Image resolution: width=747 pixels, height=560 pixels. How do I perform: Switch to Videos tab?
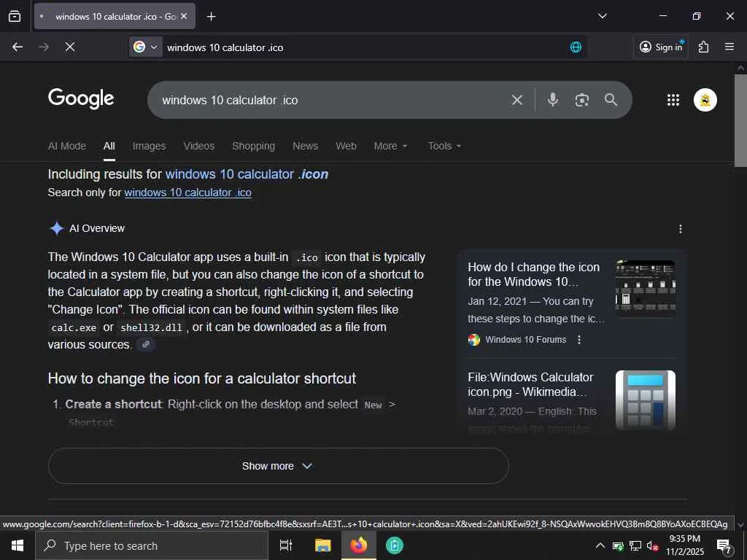point(199,146)
